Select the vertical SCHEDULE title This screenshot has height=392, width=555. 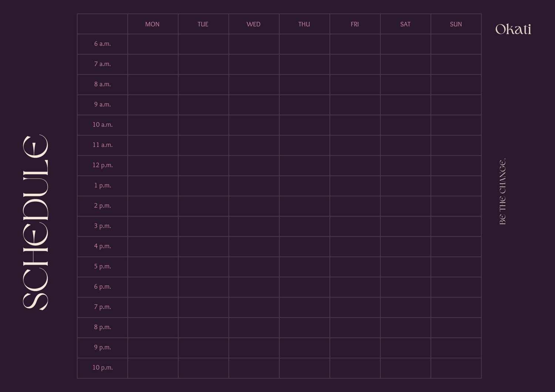coord(36,222)
